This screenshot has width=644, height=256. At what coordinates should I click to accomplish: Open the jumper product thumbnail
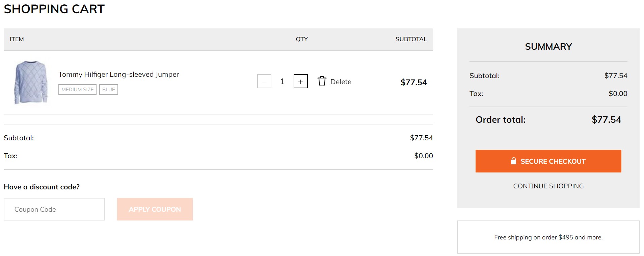[x=31, y=82]
